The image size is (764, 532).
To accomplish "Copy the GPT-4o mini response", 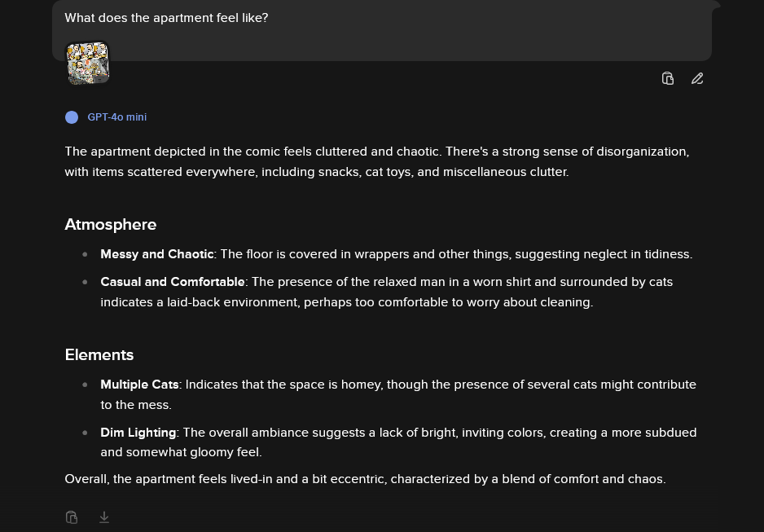I will coord(72,517).
